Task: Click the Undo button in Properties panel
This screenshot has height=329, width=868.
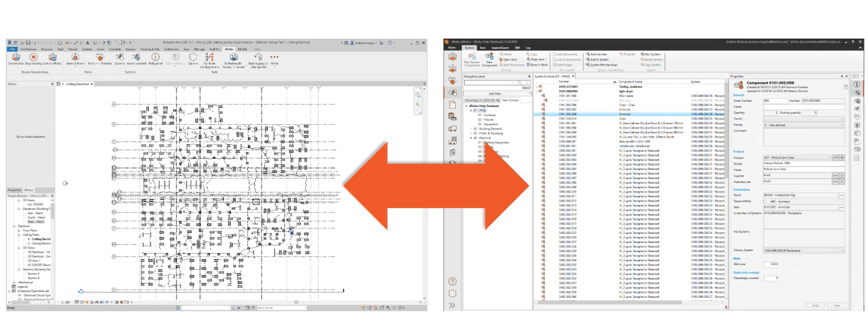Action: 815,305
